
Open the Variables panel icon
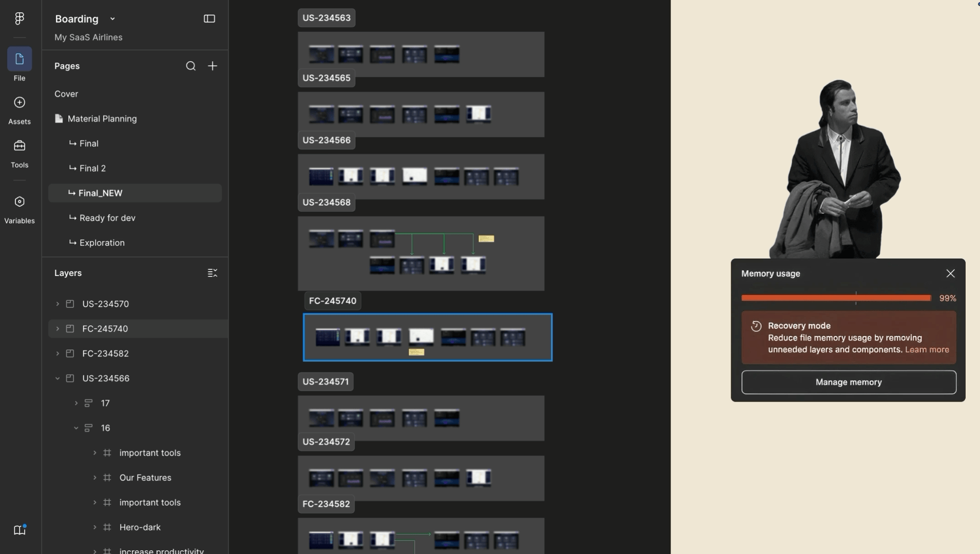[x=19, y=202]
